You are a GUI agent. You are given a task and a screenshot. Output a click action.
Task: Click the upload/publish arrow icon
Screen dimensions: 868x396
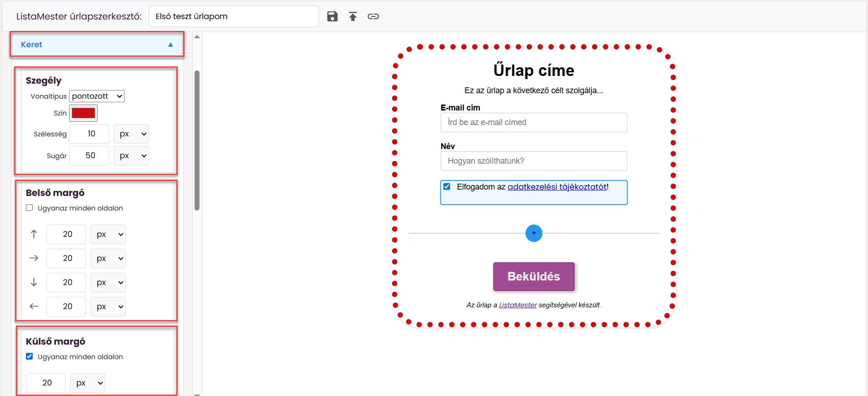353,16
